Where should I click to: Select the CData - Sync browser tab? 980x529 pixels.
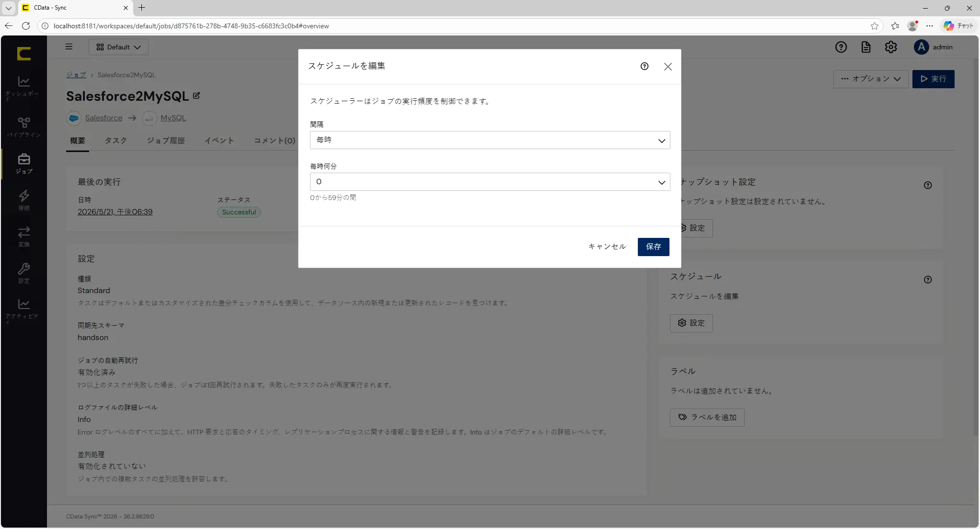[x=75, y=8]
